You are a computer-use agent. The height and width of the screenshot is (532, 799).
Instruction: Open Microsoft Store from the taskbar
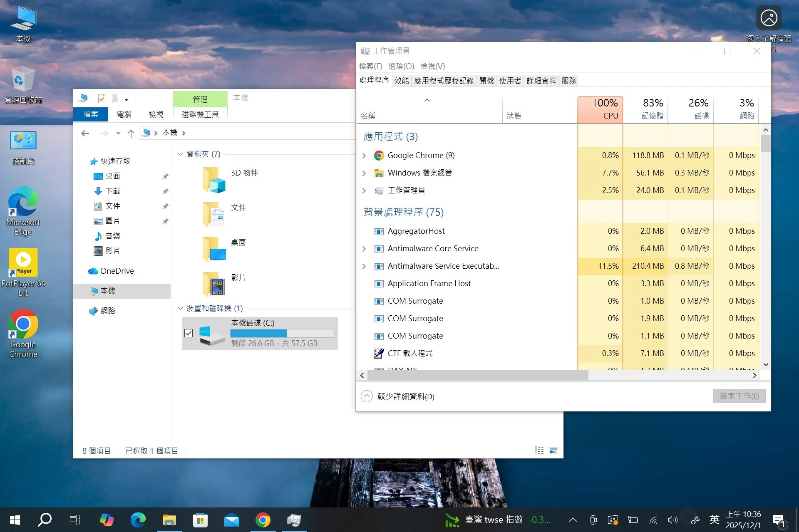200,520
